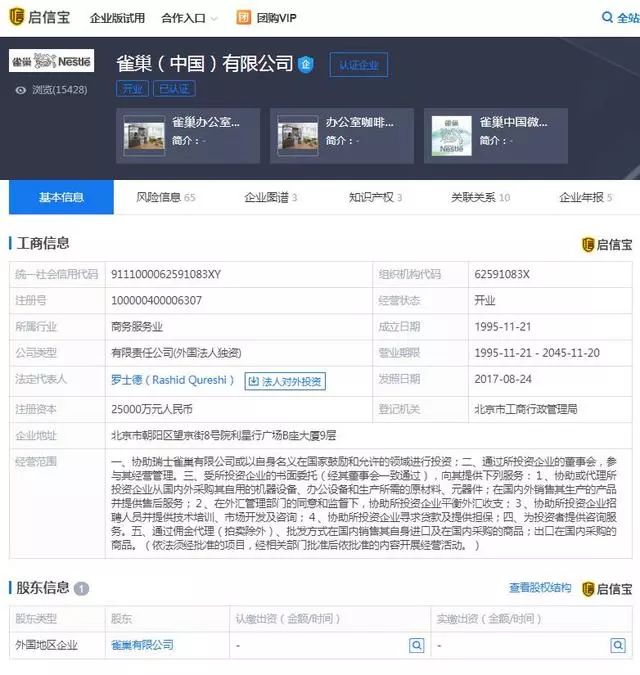Switch to the 风险信息 tab

pos(166,197)
